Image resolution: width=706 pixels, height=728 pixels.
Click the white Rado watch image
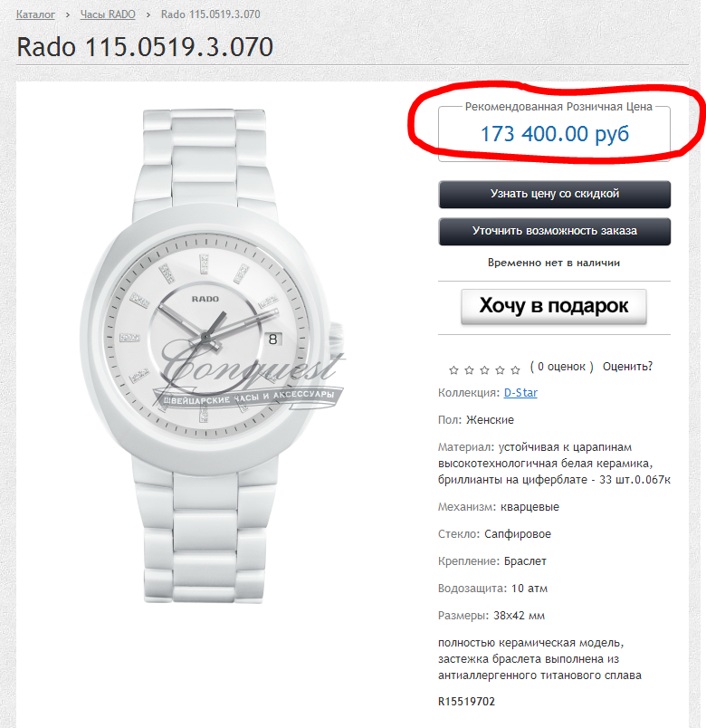(x=212, y=356)
